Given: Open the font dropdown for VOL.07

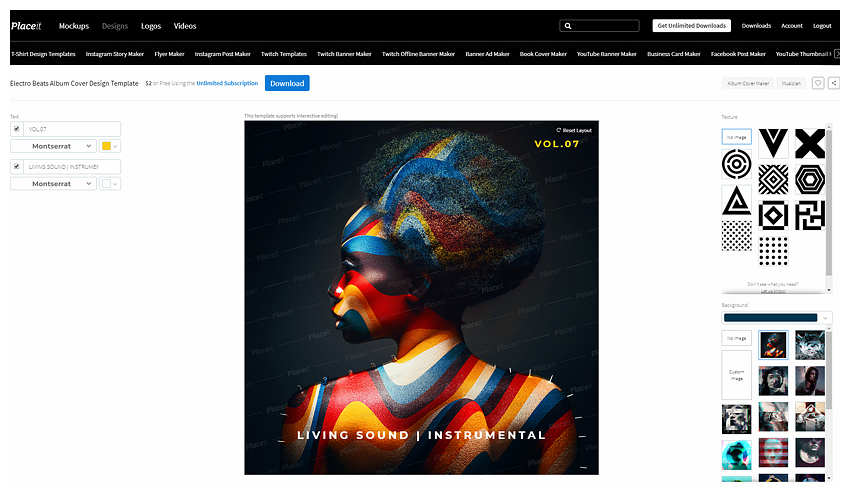Looking at the screenshot, I should pos(54,146).
